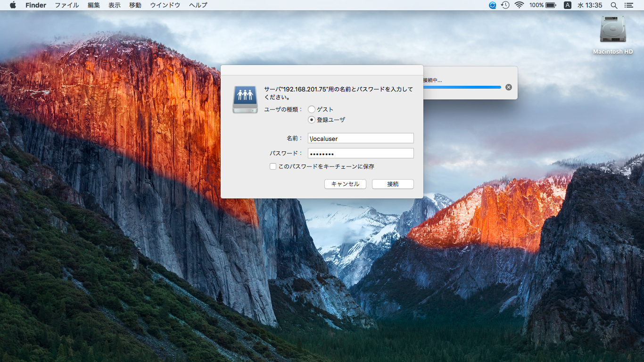Select the ゲスト radio button
The height and width of the screenshot is (362, 644).
pos(312,109)
